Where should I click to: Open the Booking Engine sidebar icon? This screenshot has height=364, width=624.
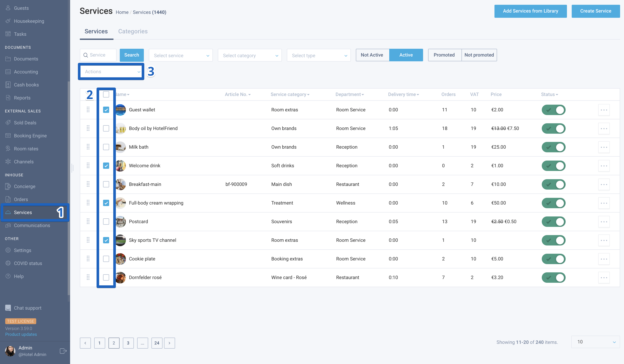click(x=8, y=135)
